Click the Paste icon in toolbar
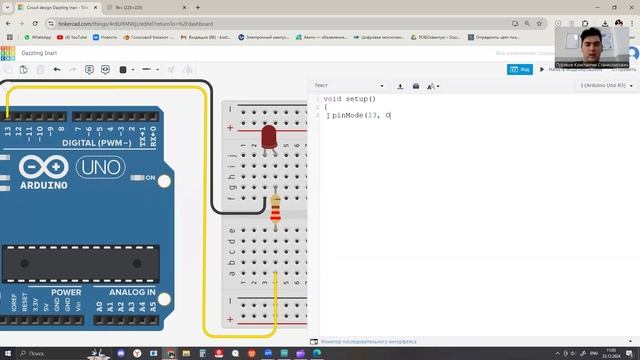Screen dimensions: 640x360 [24, 70]
